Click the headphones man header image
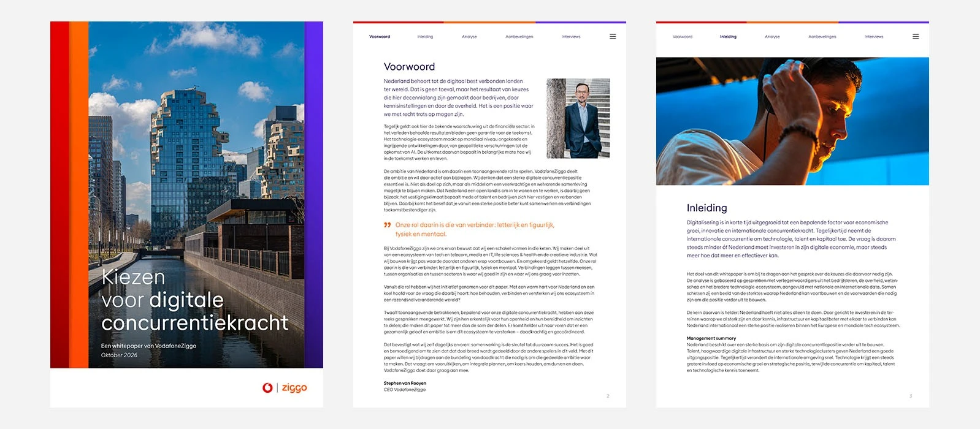Screen dimensions: 980x429 point(792,121)
